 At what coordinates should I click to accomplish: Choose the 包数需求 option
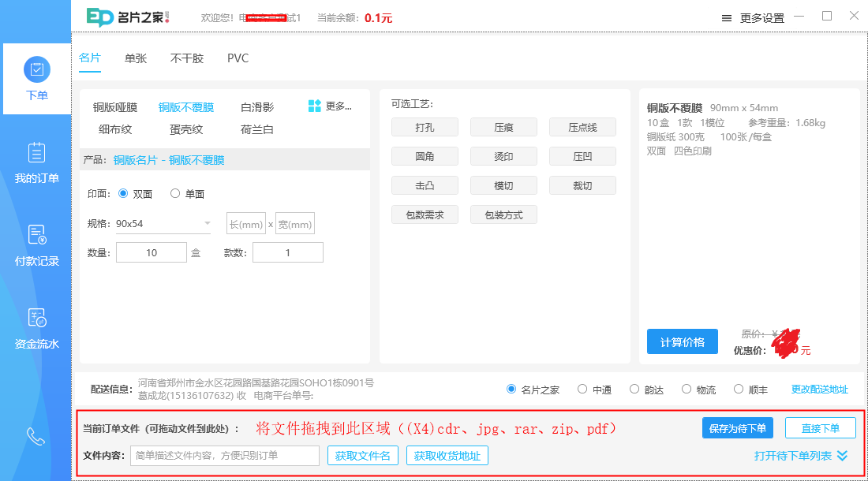pos(425,214)
